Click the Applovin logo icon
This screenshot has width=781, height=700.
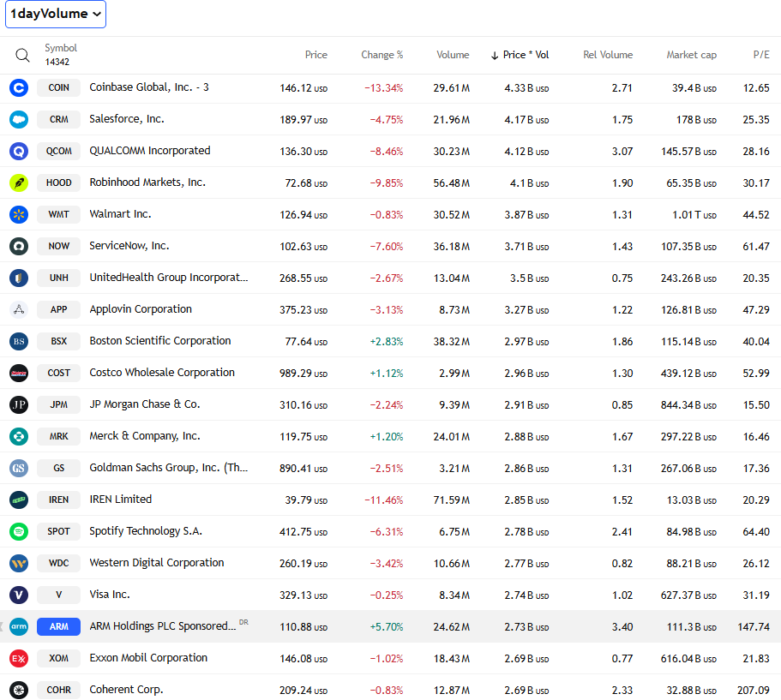click(19, 309)
